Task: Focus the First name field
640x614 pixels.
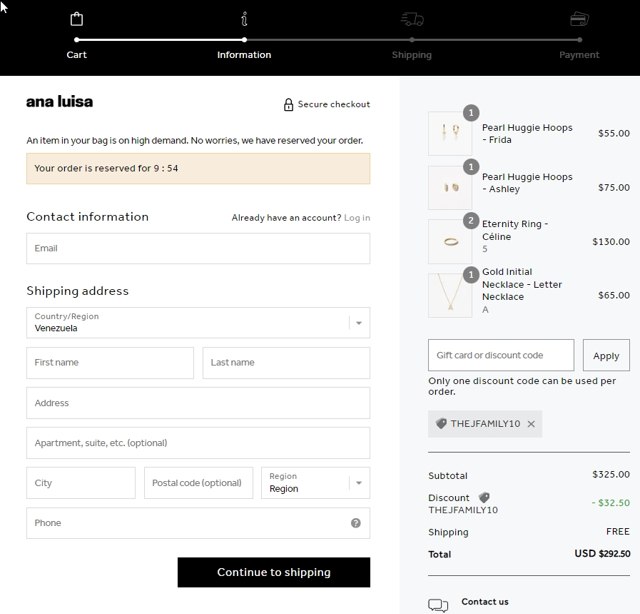Action: pyautogui.click(x=110, y=363)
